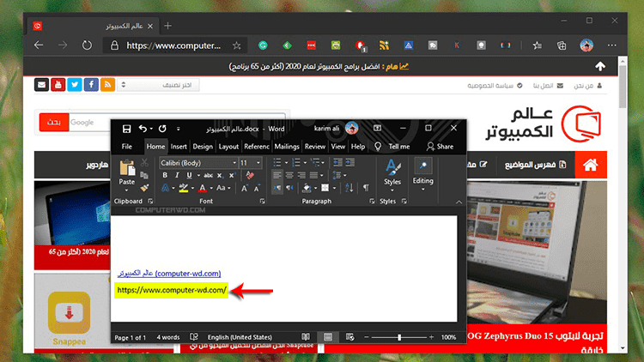Open the website's YouTube icon
Viewport: 644px width, 362px height.
(58, 85)
